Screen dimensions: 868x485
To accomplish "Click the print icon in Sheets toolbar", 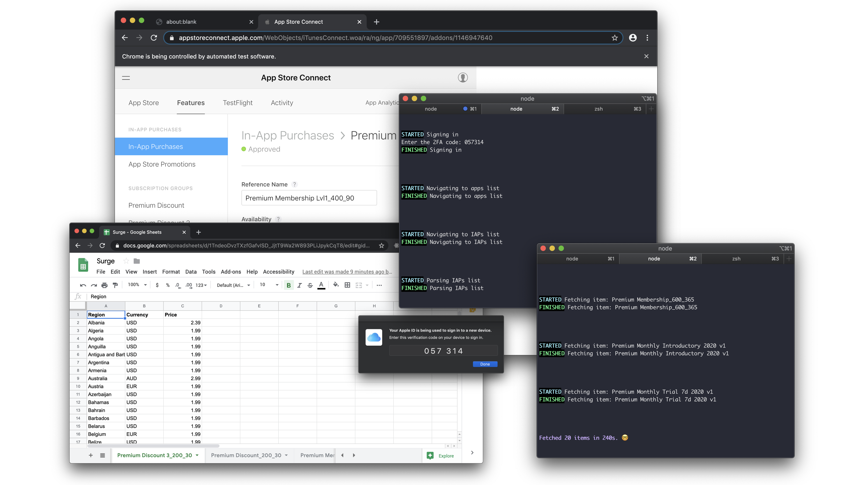I will (105, 285).
